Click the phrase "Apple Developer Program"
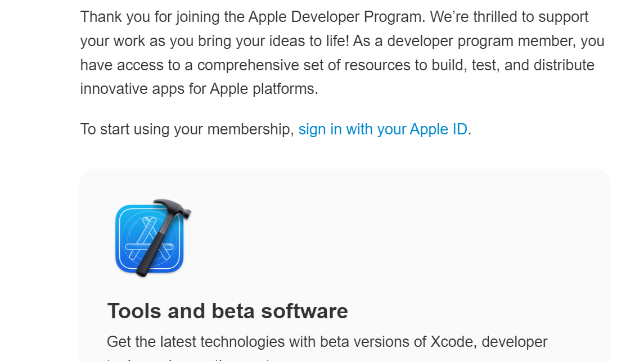 coord(335,17)
